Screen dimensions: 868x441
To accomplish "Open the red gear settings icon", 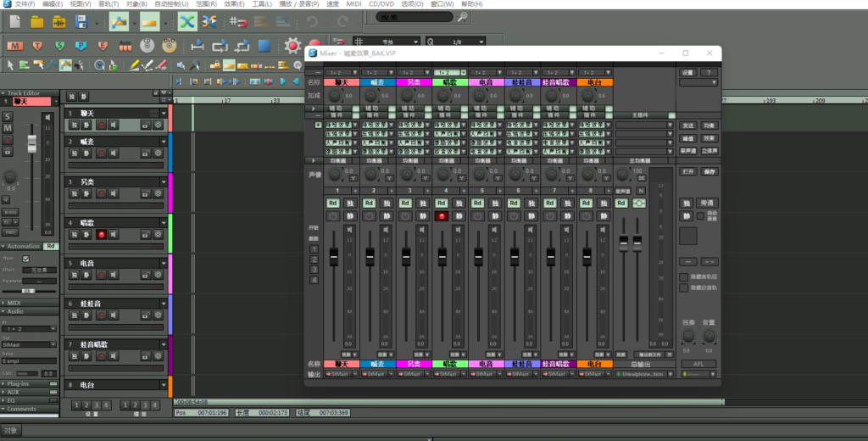I will 293,45.
